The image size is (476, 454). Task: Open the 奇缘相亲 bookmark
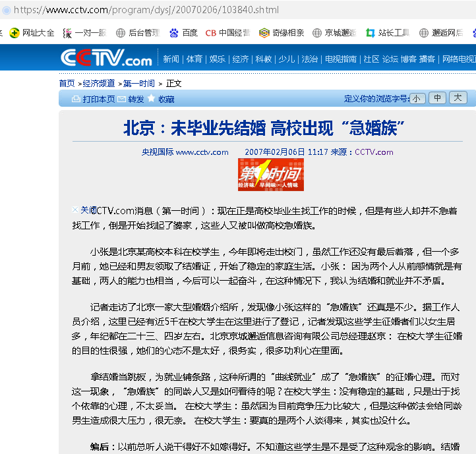click(282, 32)
